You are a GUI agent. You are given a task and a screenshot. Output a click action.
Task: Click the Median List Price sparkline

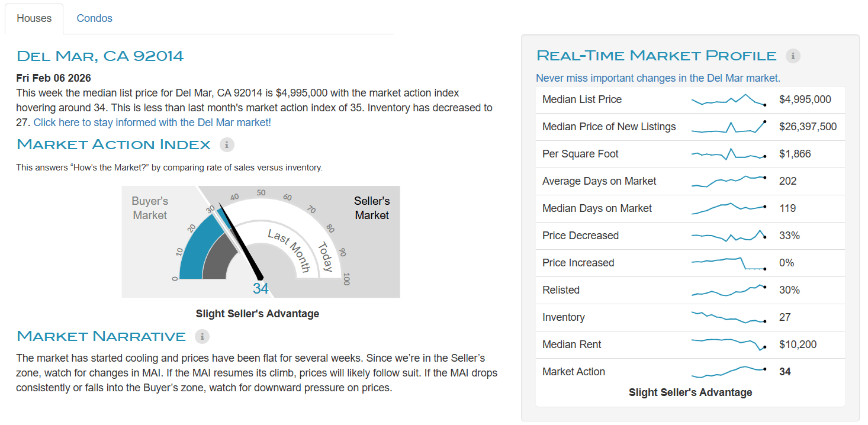pyautogui.click(x=728, y=100)
